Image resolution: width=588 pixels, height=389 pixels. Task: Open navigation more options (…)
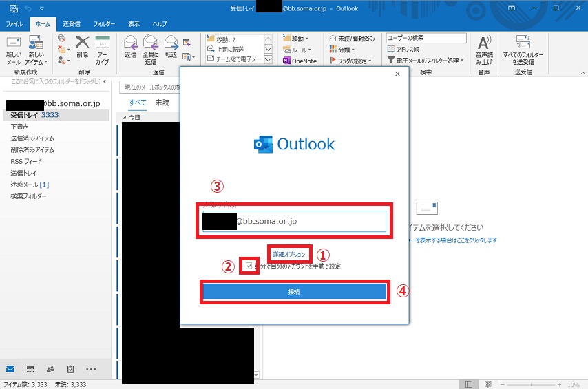(91, 369)
